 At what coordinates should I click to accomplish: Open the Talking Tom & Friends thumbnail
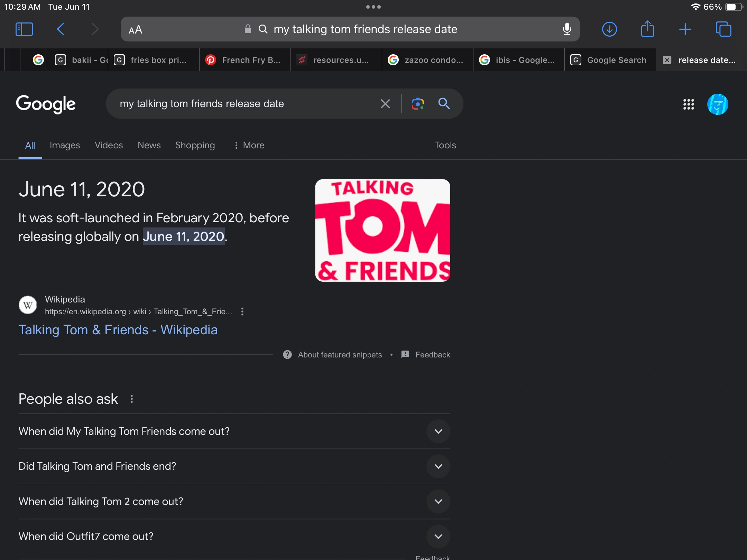click(382, 230)
